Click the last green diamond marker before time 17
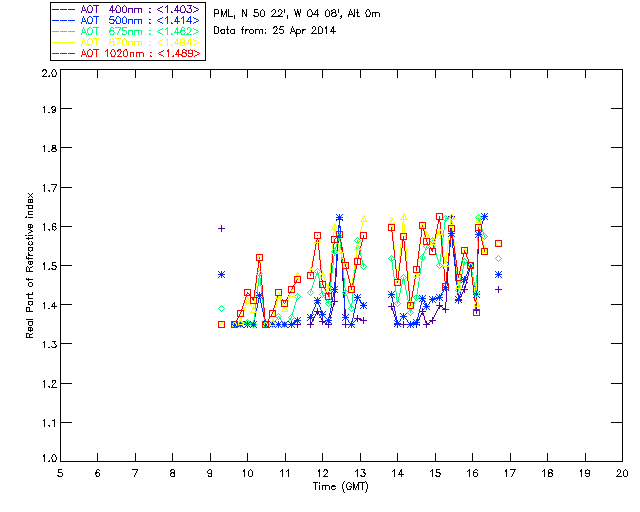Viewport: 640px width, 512px height. (498, 259)
